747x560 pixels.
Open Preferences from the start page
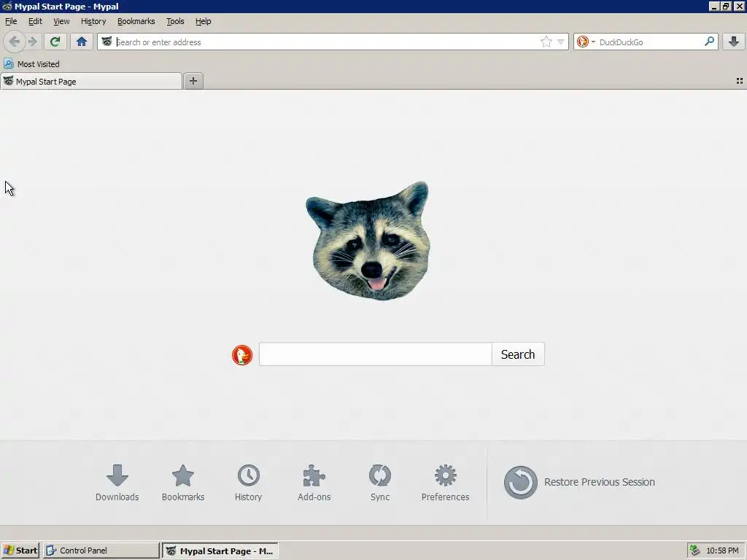[446, 483]
